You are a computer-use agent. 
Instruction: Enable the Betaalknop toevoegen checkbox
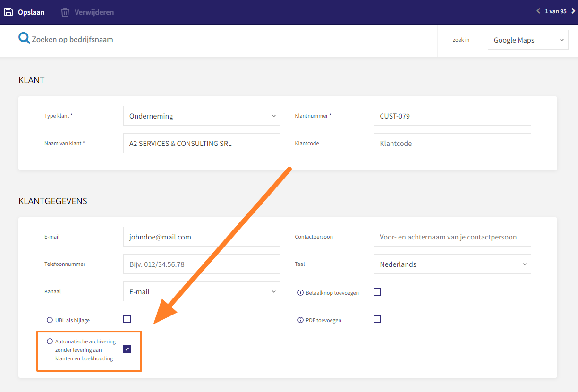(x=377, y=292)
